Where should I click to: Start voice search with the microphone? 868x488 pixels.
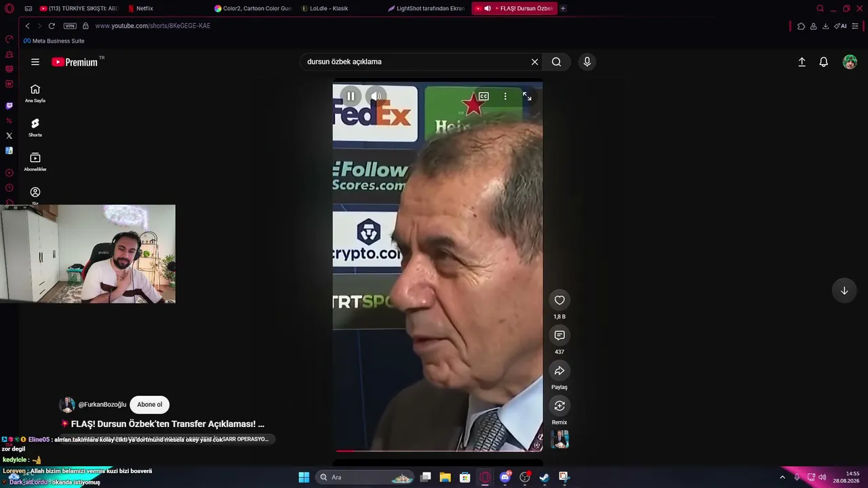(587, 62)
